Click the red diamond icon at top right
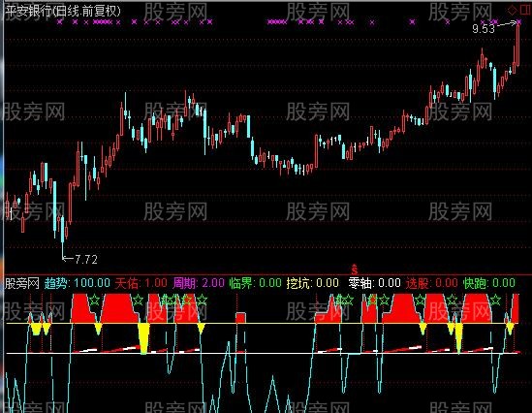 tap(513, 10)
